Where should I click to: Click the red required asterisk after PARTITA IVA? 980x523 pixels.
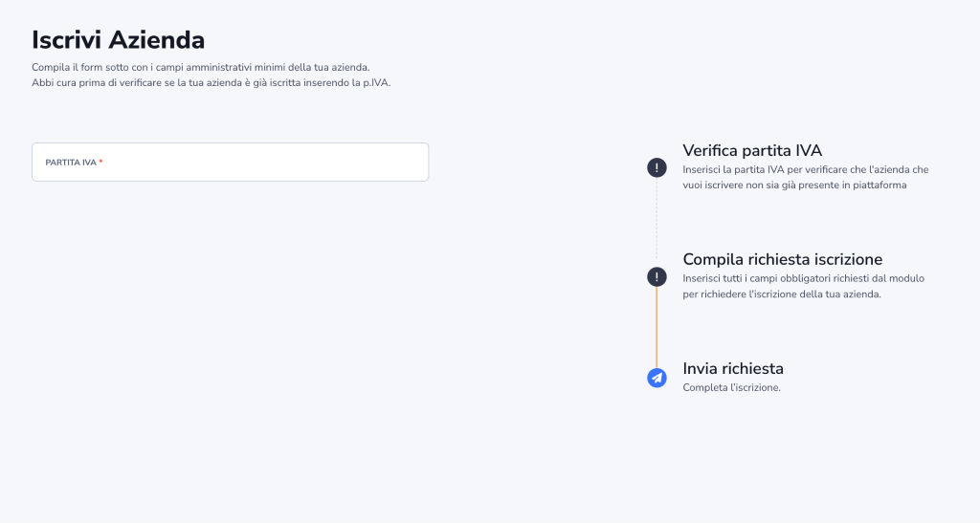click(x=100, y=163)
